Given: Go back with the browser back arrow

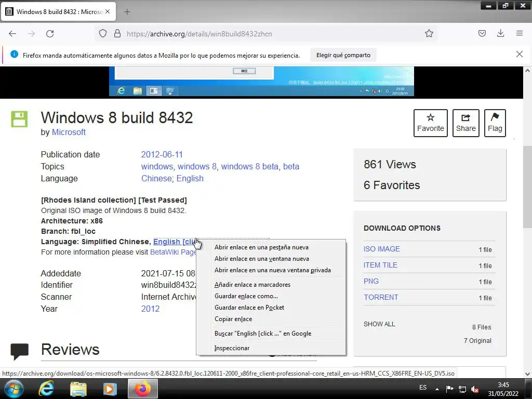Looking at the screenshot, I should coord(12,34).
